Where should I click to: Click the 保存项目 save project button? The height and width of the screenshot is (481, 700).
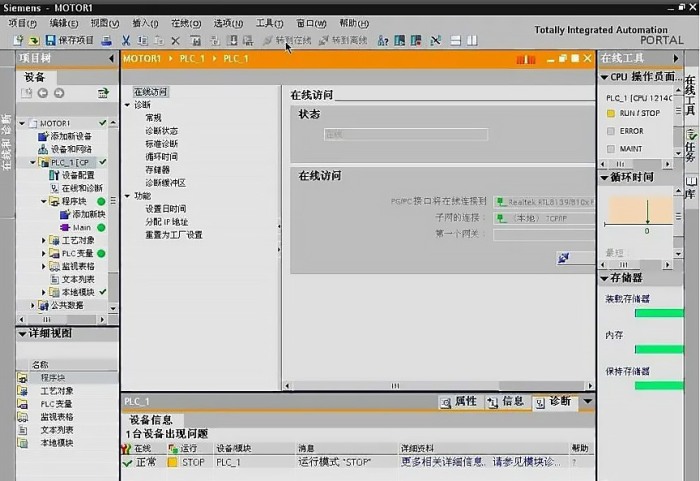pos(70,41)
